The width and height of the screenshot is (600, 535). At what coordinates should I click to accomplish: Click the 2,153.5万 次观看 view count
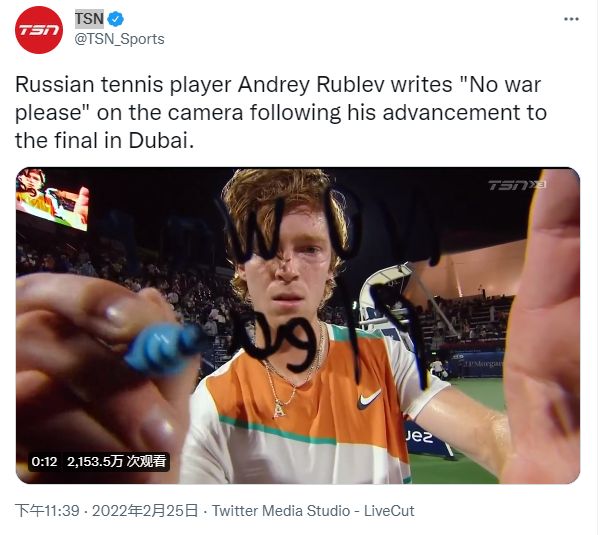pos(116,461)
